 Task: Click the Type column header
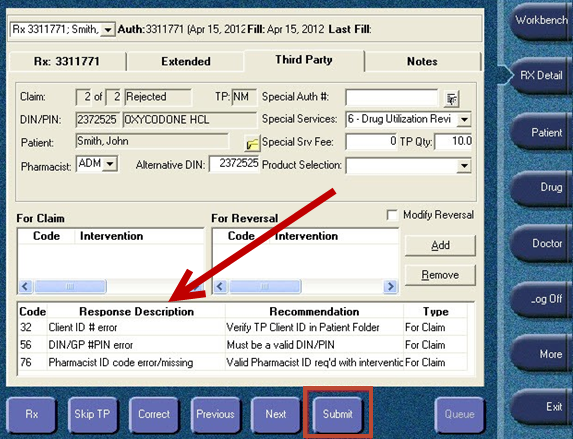[x=436, y=311]
